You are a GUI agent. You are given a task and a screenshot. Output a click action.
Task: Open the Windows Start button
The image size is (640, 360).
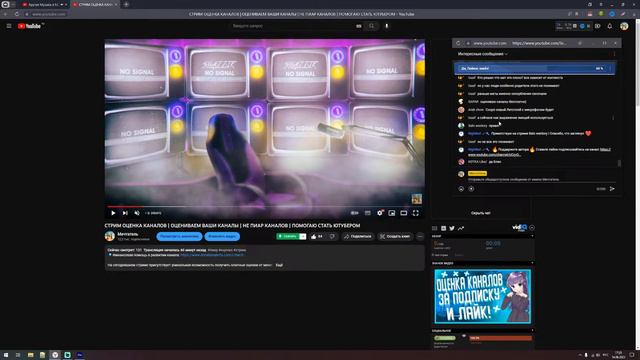[6, 355]
